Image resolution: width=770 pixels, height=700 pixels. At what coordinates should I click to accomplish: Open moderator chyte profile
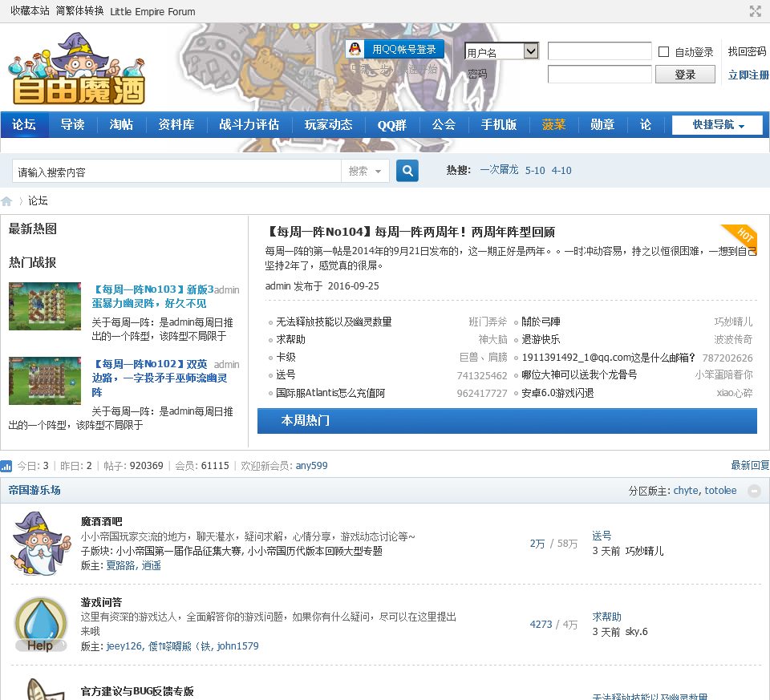pos(686,491)
